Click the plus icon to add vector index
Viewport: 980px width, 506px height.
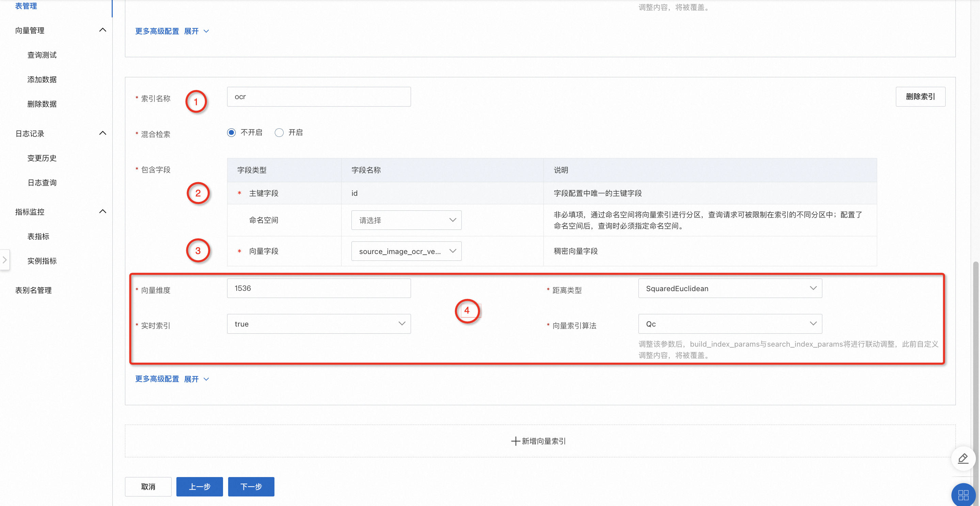click(516, 441)
